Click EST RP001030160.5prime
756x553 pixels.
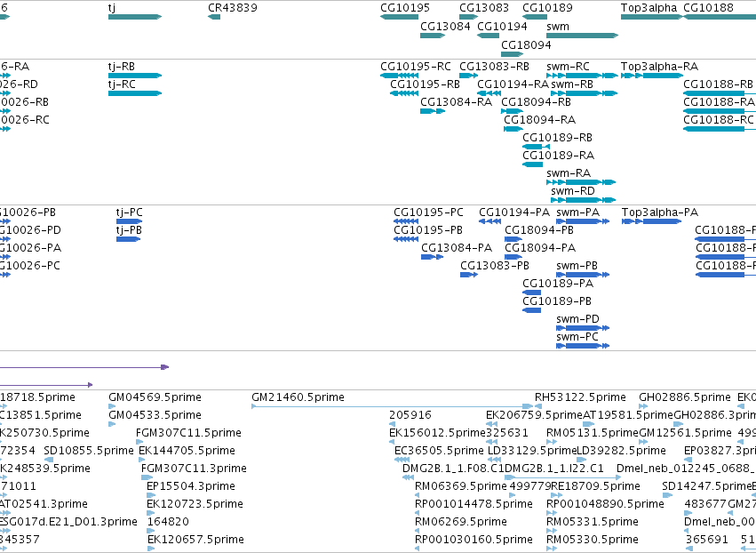[473, 540]
